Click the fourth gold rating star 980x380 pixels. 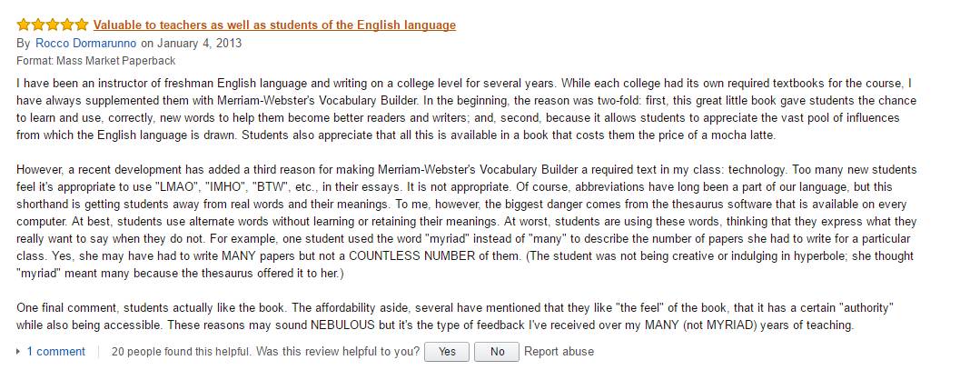tap(67, 25)
